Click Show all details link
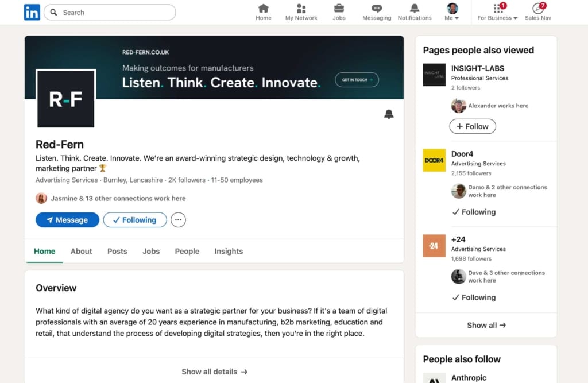 pos(214,372)
